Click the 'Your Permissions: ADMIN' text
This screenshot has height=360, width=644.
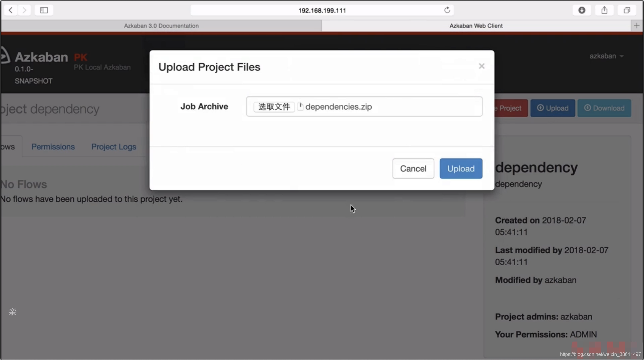click(546, 334)
